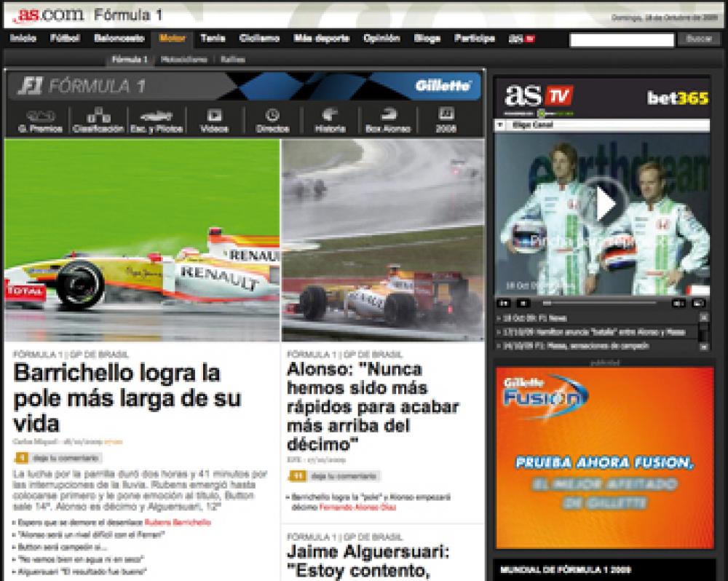Screen dimensions: 728x581
Task: Click the Gillette sponsor logo in F1 banner
Action: point(443,86)
